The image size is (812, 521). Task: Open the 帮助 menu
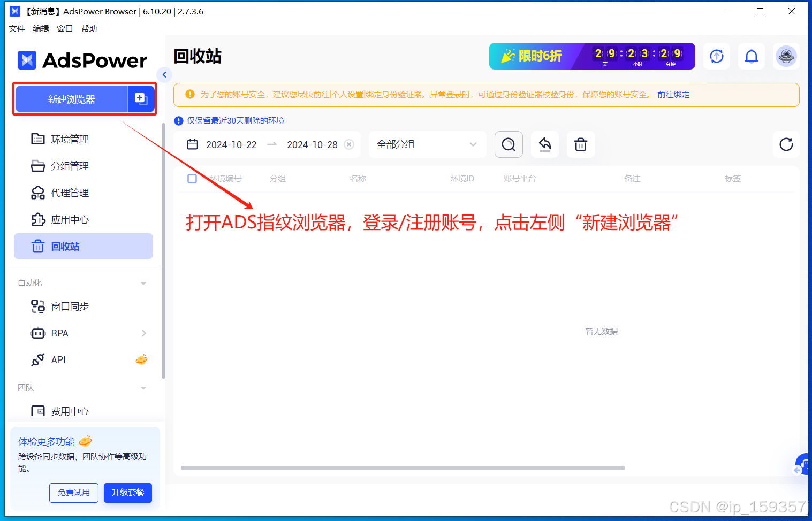point(89,29)
